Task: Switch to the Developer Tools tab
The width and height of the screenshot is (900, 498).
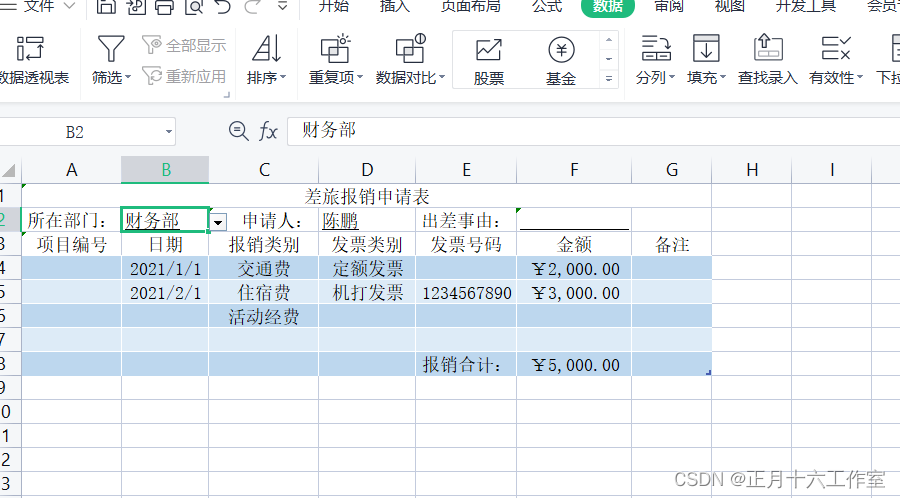Action: pos(805,6)
